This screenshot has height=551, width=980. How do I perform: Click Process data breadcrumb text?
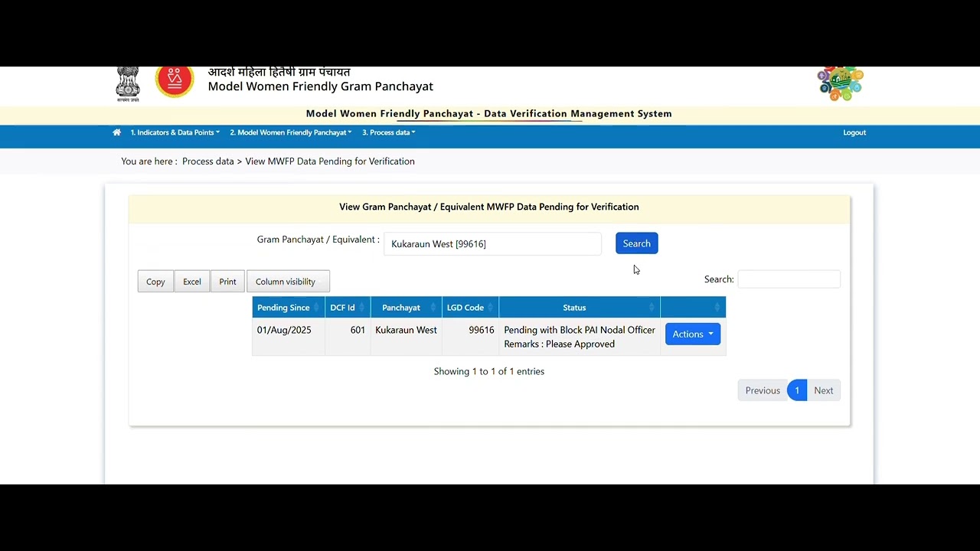208,161
